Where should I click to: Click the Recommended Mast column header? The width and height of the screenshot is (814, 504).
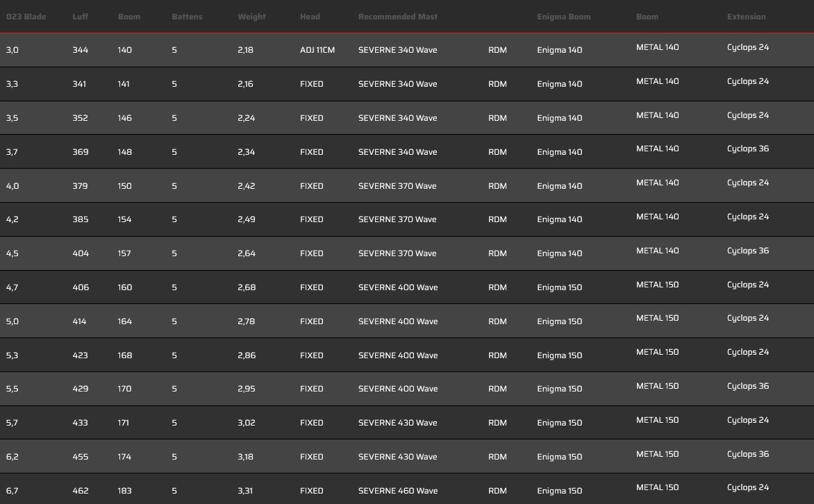tap(397, 17)
